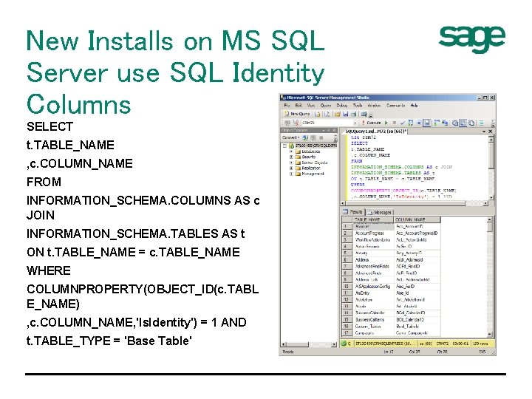Open the Community menu
Screen dimensions: 532x399
395,106
